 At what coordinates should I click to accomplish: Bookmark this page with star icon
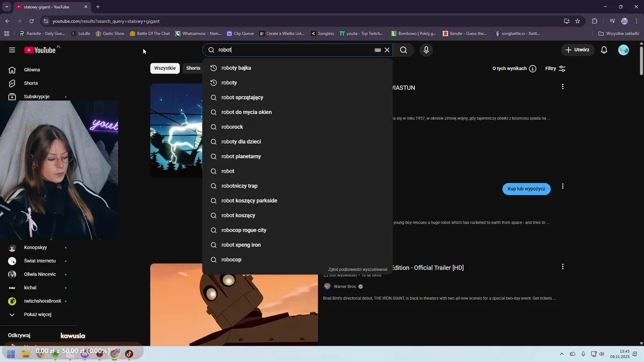click(x=578, y=21)
